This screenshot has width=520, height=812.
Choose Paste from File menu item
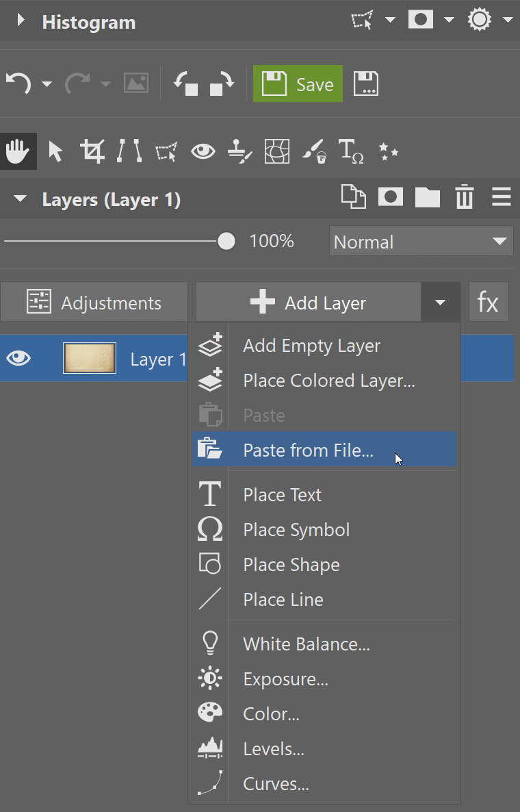point(308,450)
